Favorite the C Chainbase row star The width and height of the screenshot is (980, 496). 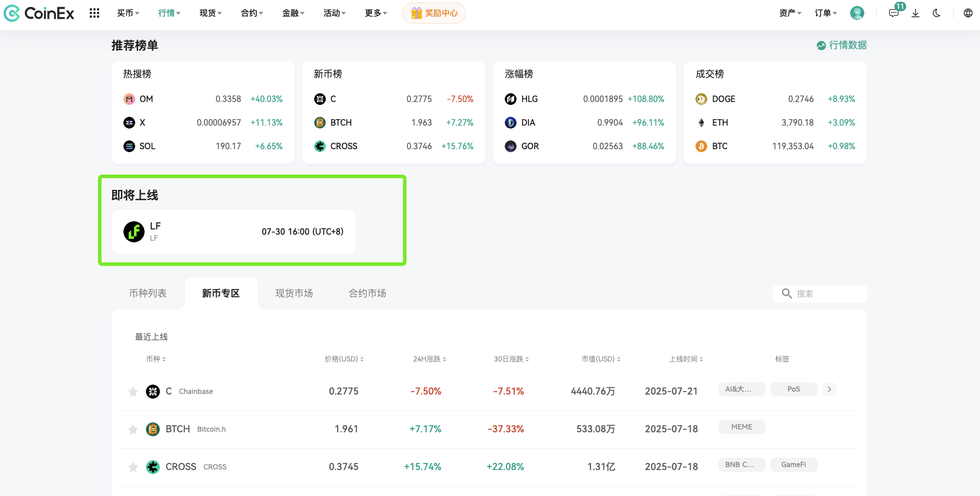coord(133,392)
